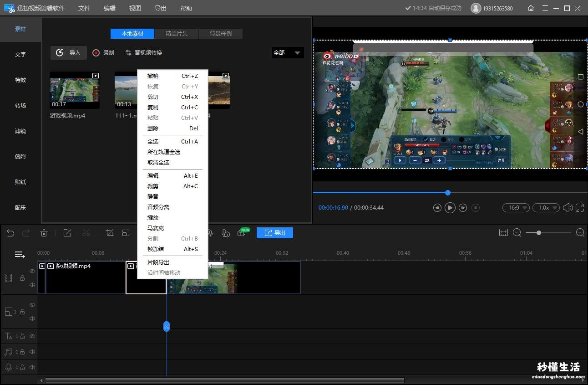The height and width of the screenshot is (385, 588).
Task: Mute the video track speaker icon
Action: pyautogui.click(x=32, y=285)
